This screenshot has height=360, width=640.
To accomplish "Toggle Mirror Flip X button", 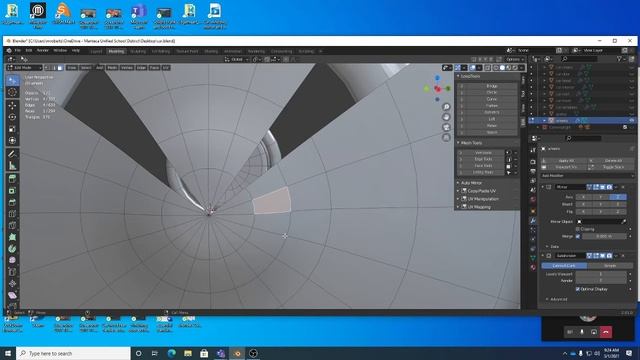I will tap(584, 211).
